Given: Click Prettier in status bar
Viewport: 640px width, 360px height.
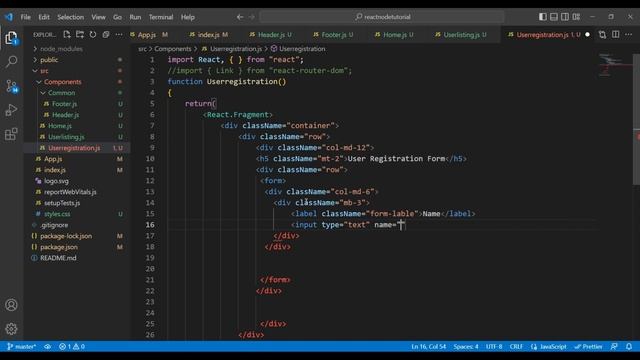Looking at the screenshot, I should coord(589,347).
